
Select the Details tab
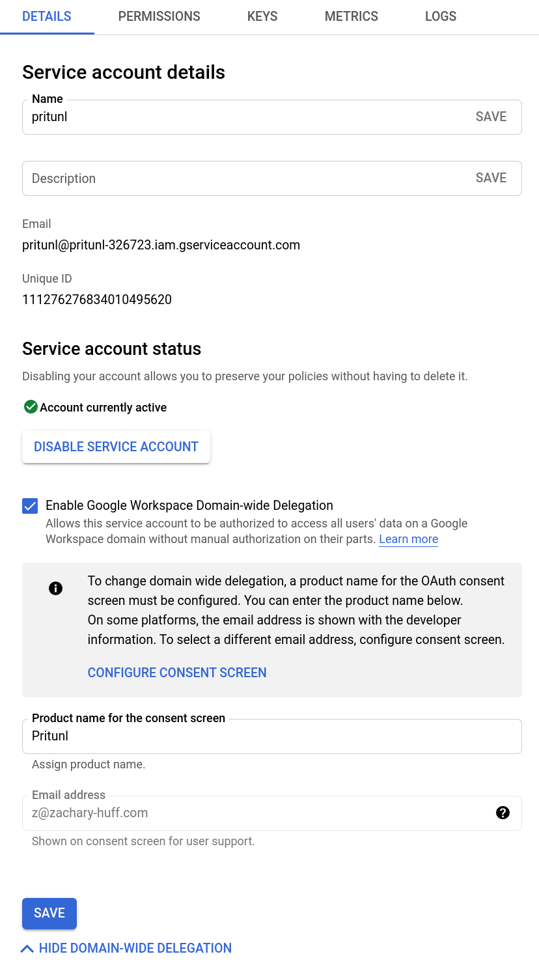coord(47,17)
